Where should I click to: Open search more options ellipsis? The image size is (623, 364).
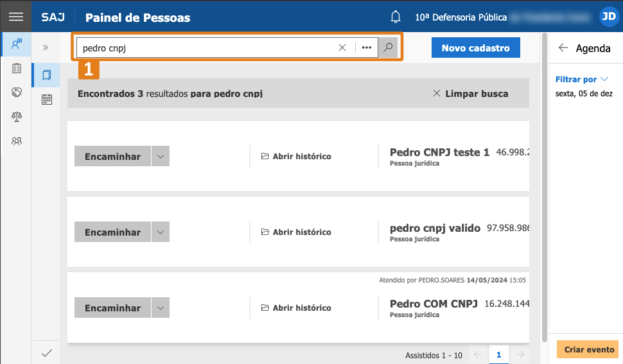pyautogui.click(x=367, y=48)
